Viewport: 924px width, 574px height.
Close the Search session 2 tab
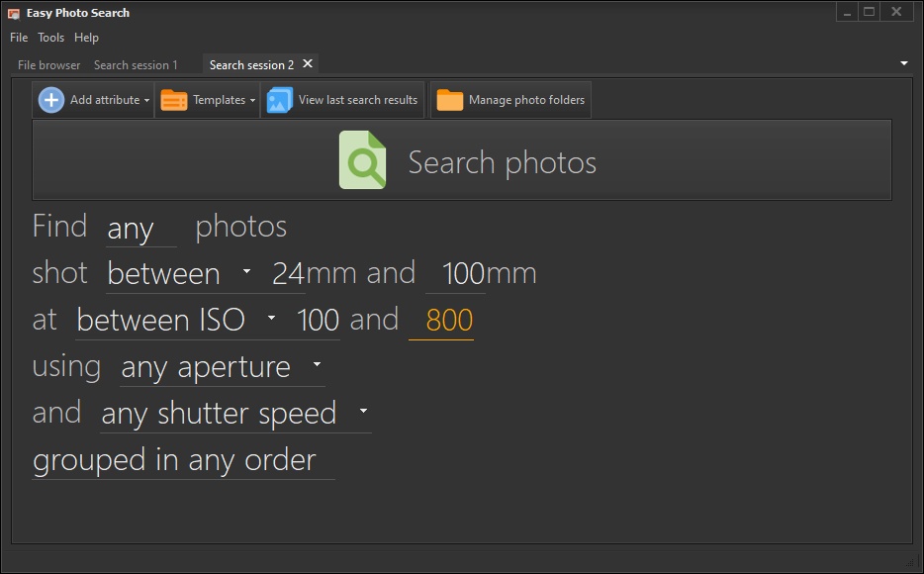(307, 62)
